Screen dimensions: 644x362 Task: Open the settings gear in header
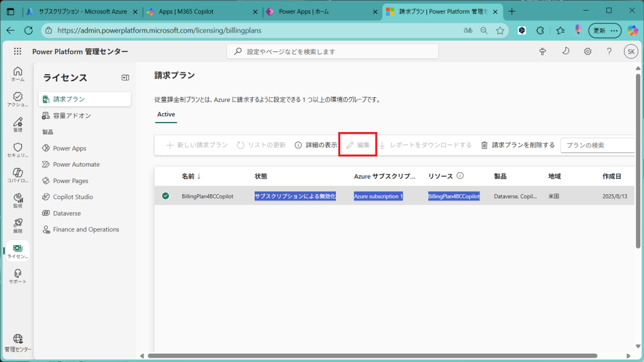point(587,52)
